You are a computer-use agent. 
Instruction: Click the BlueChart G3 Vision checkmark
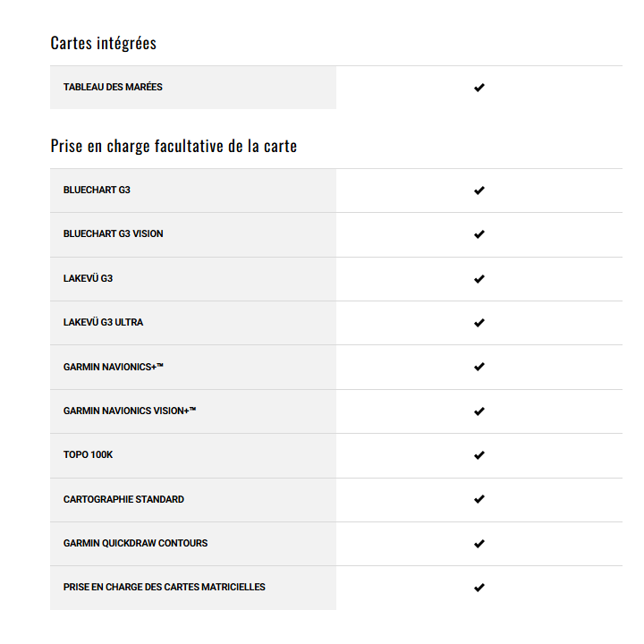tap(479, 234)
